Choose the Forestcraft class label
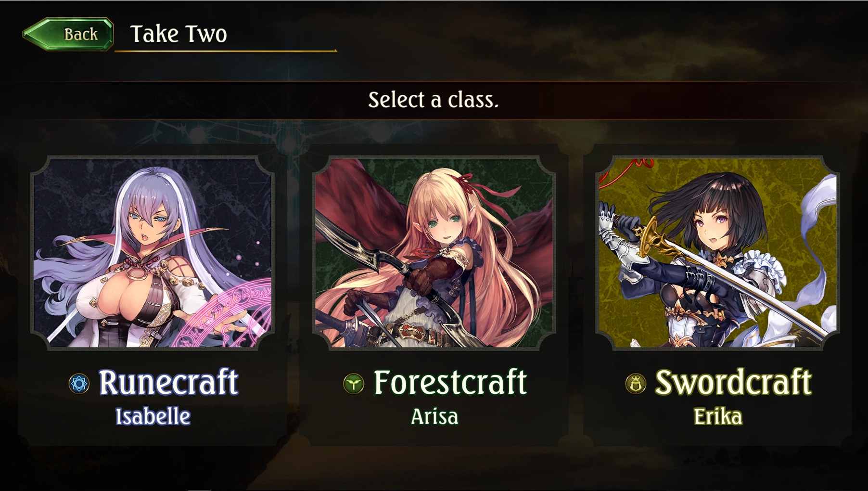The image size is (868, 491). coord(450,383)
